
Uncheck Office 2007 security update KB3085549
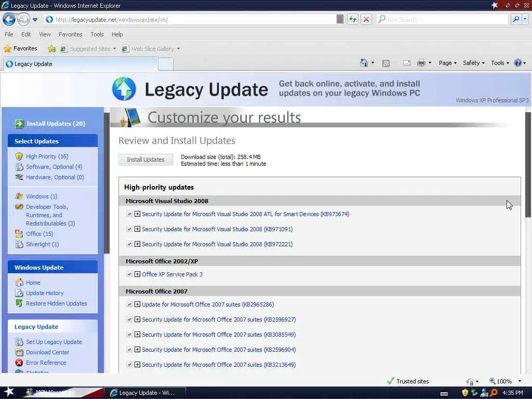click(x=129, y=335)
